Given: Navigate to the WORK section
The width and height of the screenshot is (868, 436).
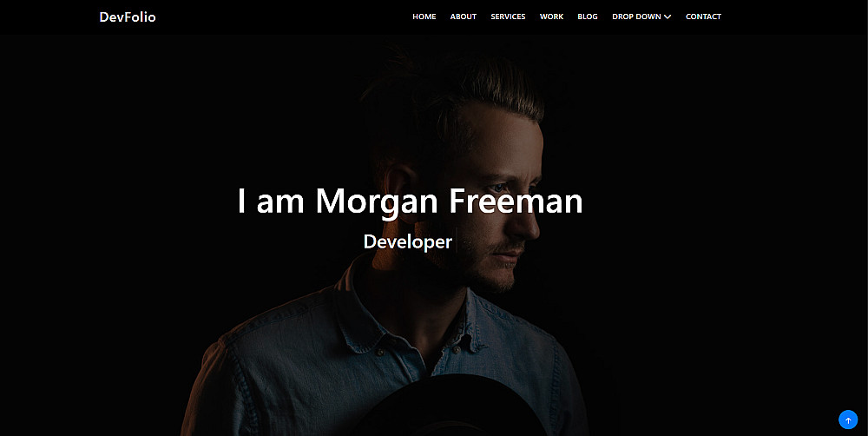Looking at the screenshot, I should coord(551,17).
